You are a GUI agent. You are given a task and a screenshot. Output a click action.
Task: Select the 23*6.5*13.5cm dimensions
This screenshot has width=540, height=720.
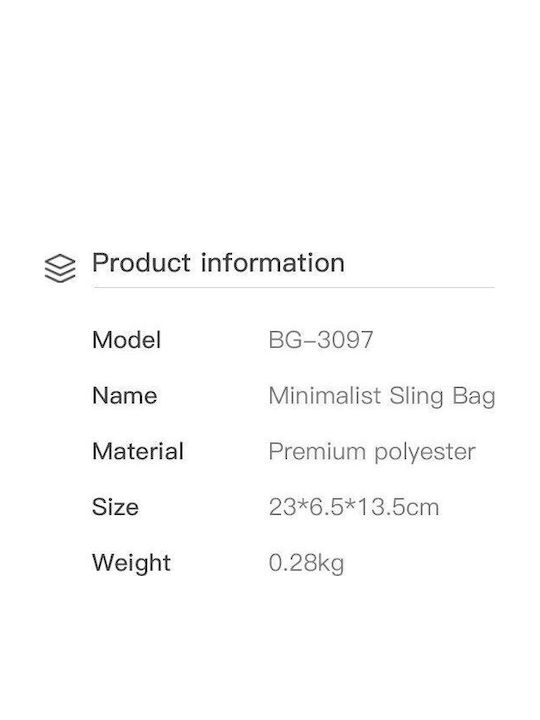[354, 507]
